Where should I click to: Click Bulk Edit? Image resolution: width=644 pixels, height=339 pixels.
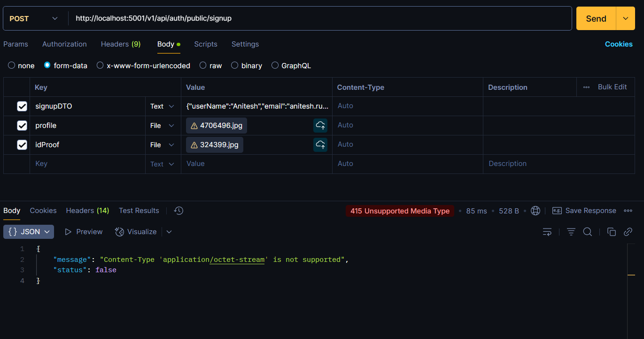[x=612, y=87]
